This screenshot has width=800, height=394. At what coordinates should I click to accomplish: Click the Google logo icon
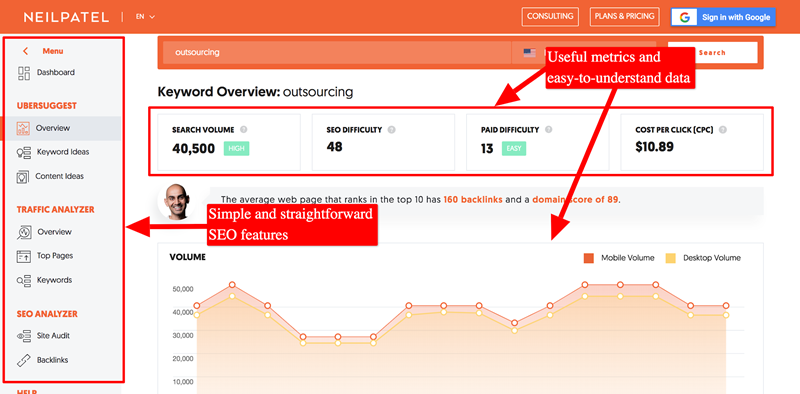point(685,17)
